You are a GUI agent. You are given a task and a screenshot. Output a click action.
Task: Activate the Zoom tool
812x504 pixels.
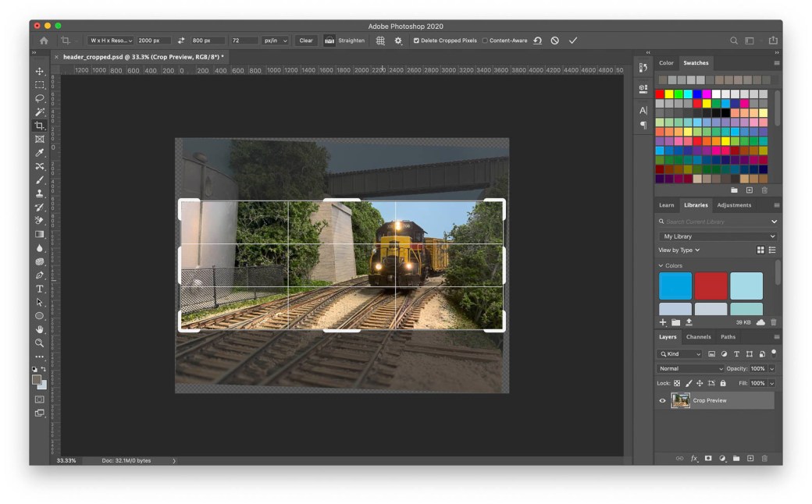click(40, 343)
